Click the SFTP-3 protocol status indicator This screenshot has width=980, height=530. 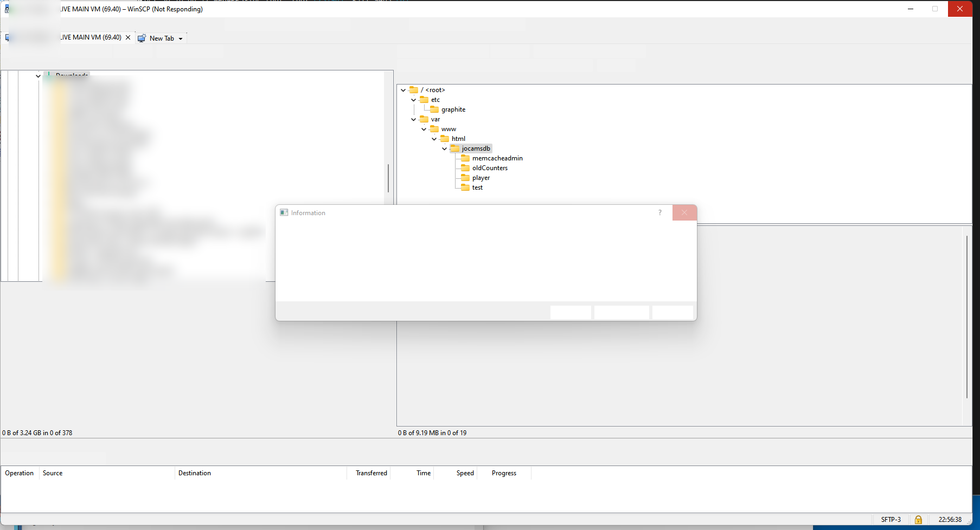pyautogui.click(x=891, y=520)
